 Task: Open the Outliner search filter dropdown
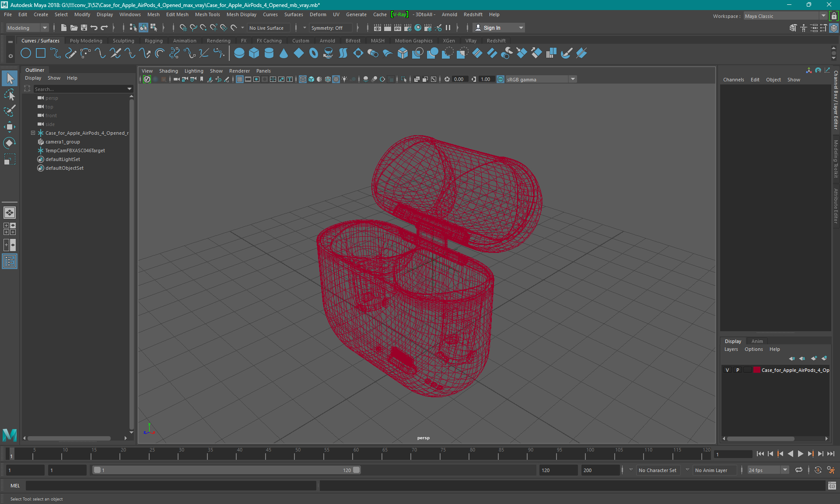[x=129, y=89]
